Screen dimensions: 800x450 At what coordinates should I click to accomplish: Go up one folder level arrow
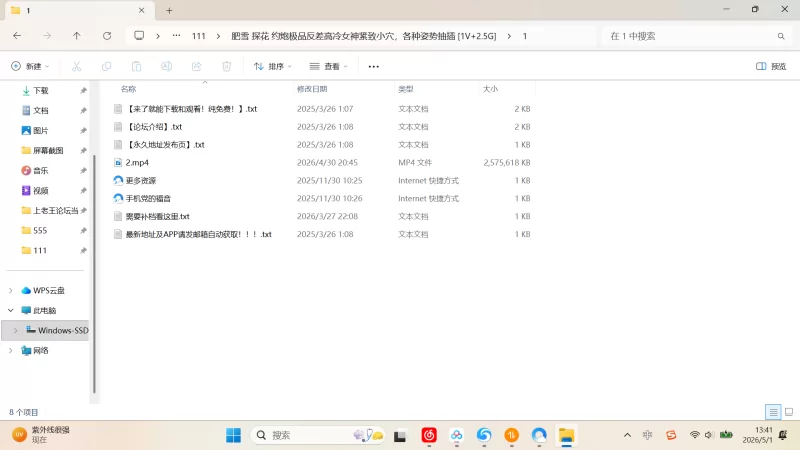coord(77,36)
